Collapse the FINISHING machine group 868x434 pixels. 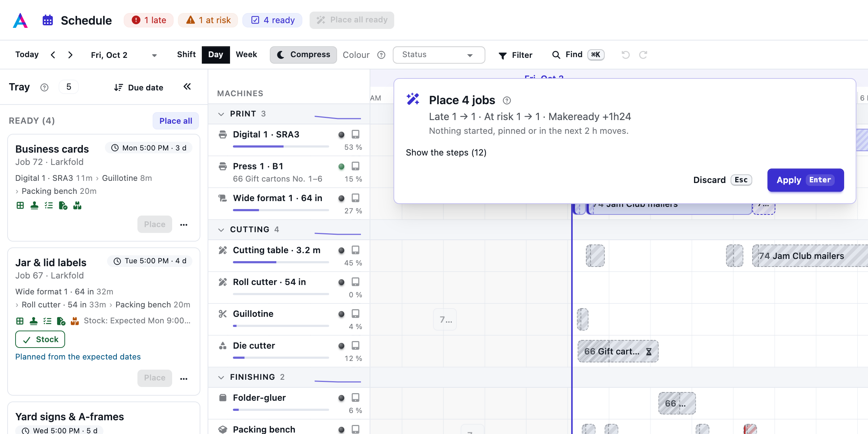click(221, 377)
